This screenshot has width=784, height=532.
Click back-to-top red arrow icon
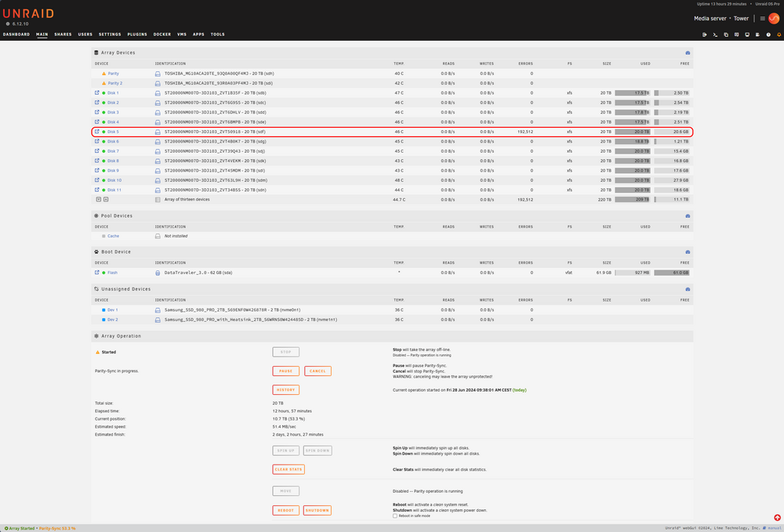777,518
